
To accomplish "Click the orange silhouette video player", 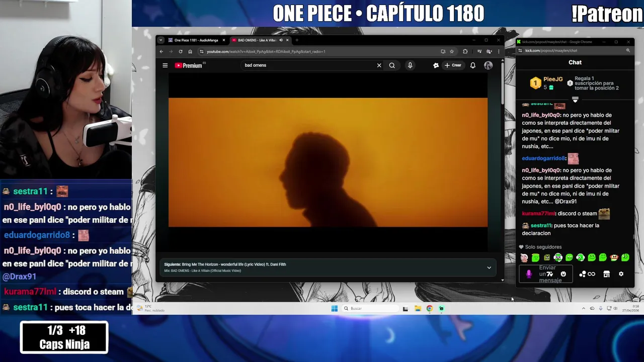I will [328, 162].
